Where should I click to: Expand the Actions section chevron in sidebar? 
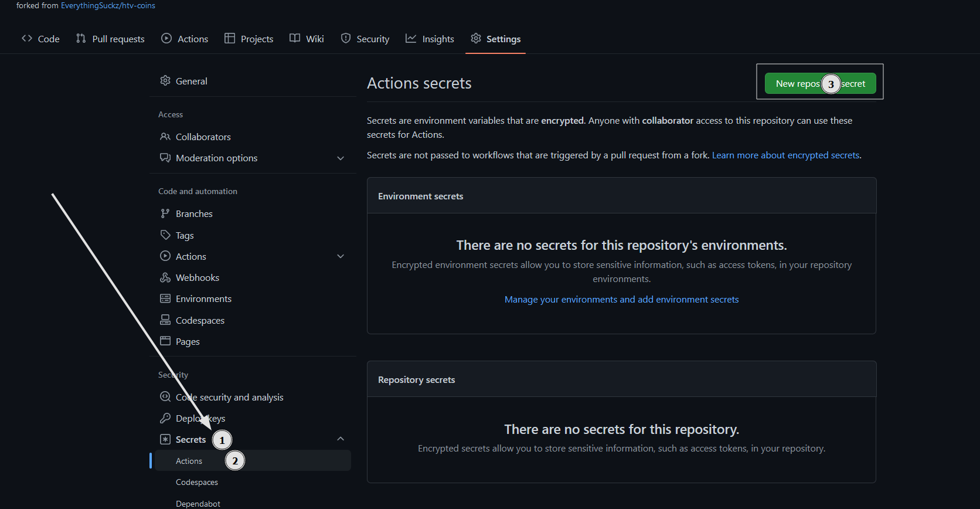[341, 256]
